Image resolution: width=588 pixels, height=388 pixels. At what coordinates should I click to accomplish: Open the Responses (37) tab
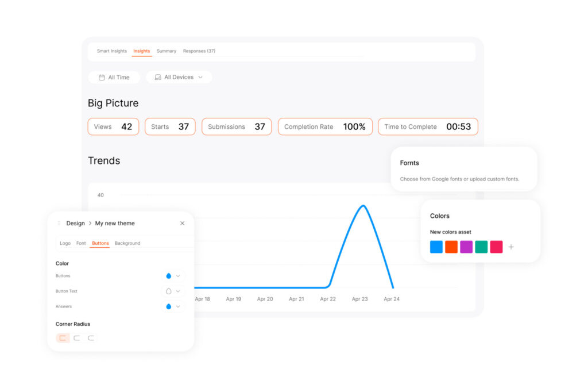(x=199, y=51)
